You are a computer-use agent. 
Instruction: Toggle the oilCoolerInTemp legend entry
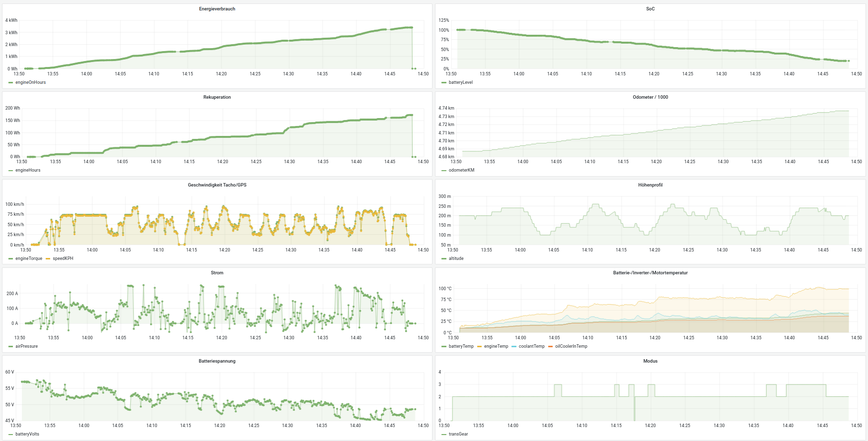(571, 346)
